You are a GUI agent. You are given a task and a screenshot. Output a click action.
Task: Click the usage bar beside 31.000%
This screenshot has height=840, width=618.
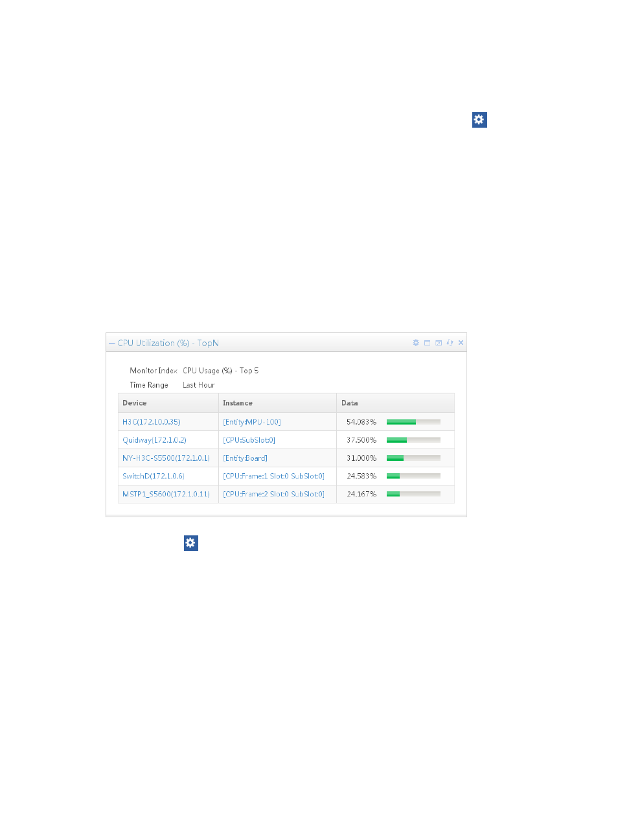[x=413, y=458]
